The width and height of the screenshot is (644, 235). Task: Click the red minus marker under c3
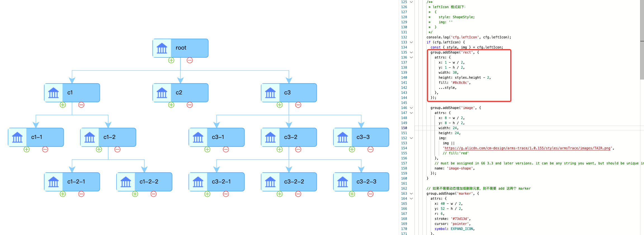[298, 105]
